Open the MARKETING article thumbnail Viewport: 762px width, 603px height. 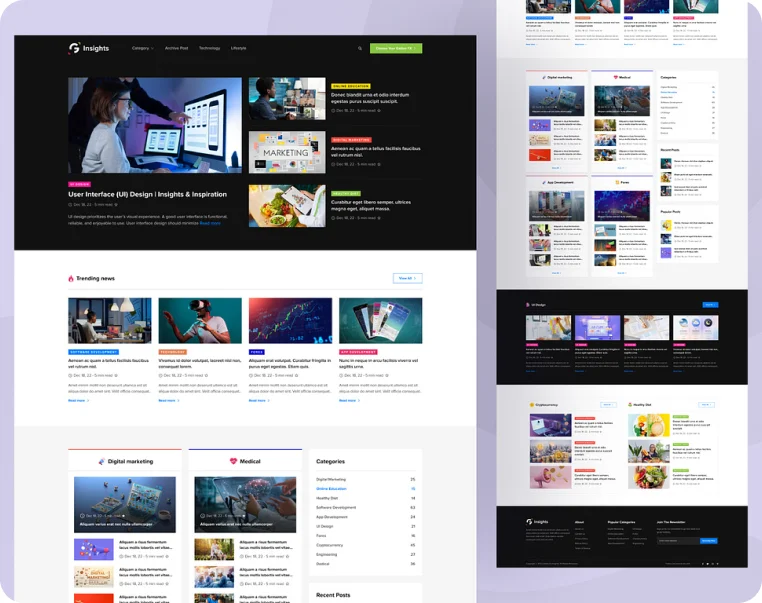click(x=287, y=151)
